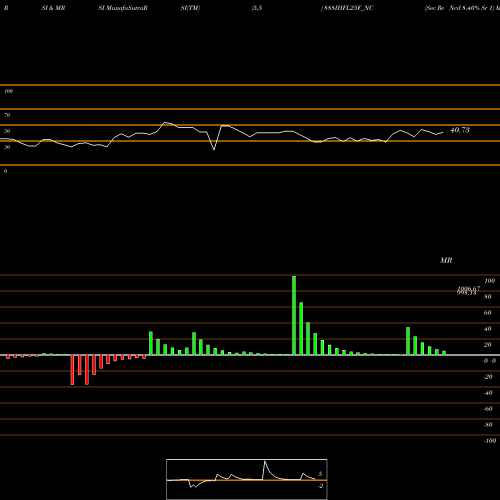Click the 40 label on MR axis
This screenshot has width=500, height=500.
pos(488,329)
